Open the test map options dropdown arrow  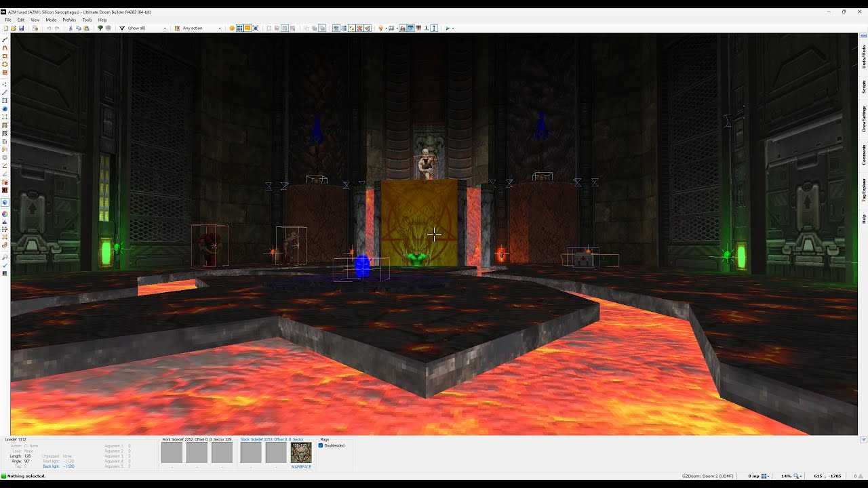pyautogui.click(x=453, y=28)
